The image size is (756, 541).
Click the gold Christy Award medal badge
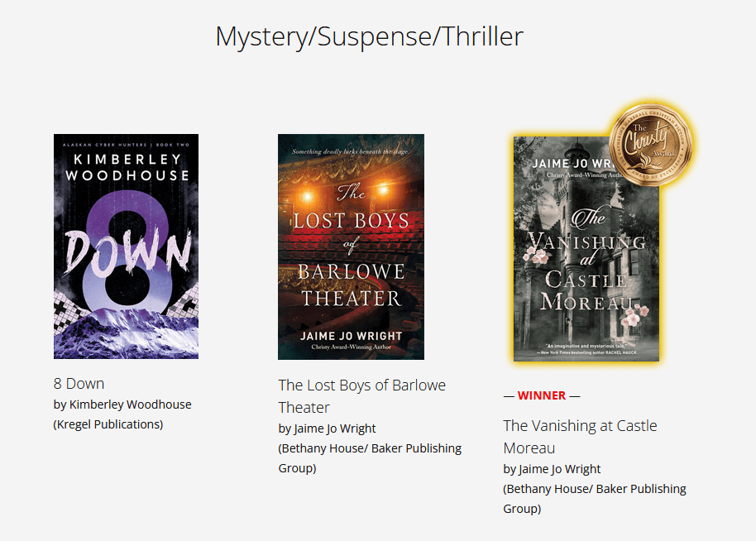coord(650,146)
